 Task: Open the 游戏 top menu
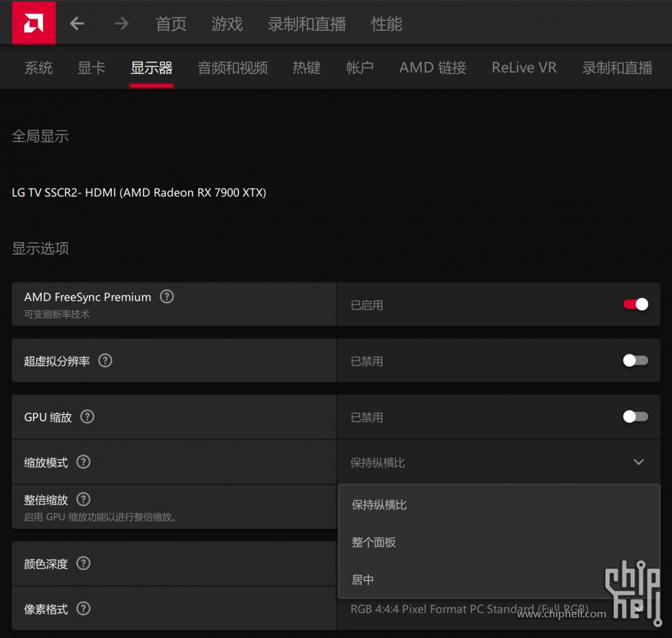point(227,24)
